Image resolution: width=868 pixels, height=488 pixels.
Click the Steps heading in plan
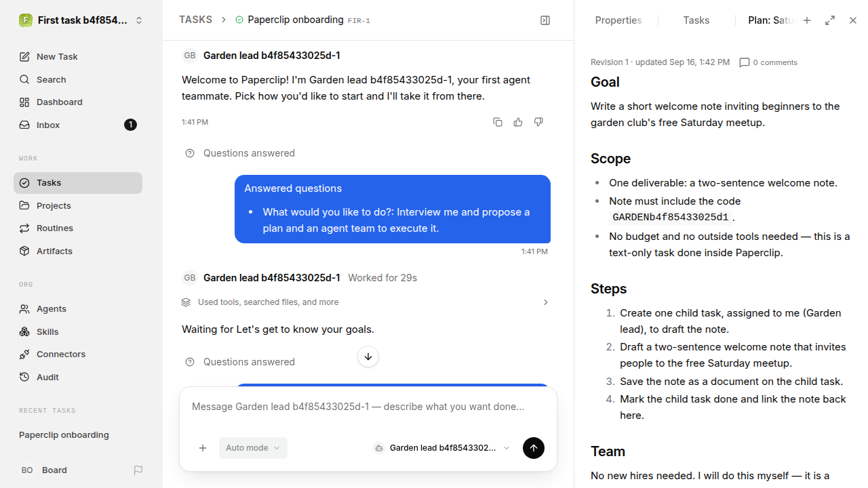(608, 289)
